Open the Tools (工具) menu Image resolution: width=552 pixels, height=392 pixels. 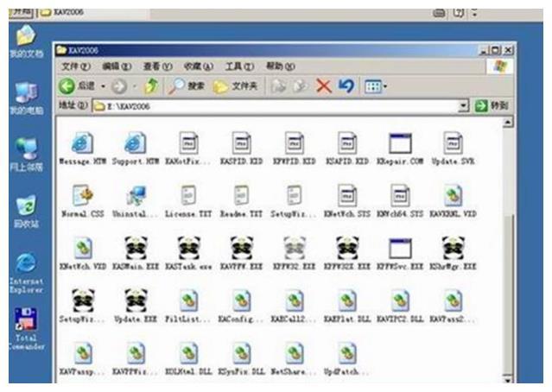click(x=239, y=66)
